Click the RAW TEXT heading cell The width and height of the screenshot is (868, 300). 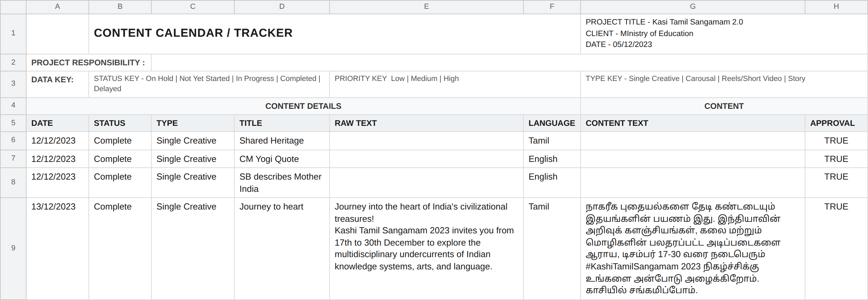point(427,123)
